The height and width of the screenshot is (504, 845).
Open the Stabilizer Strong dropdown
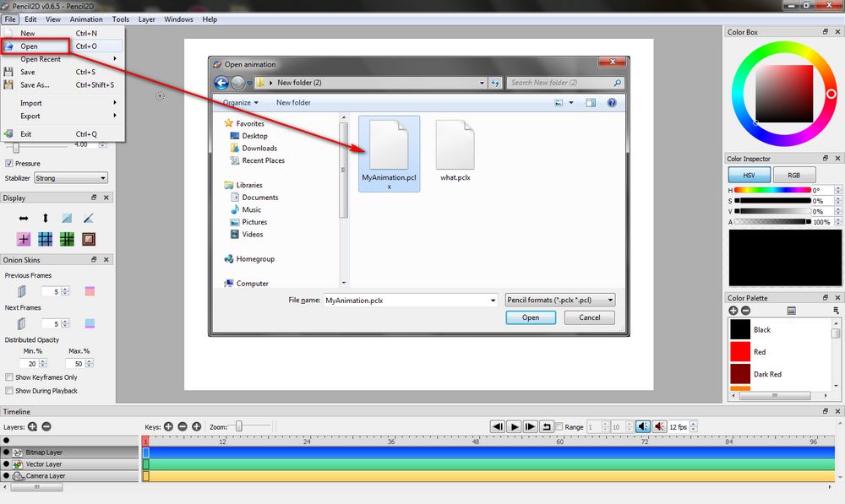pyautogui.click(x=71, y=178)
